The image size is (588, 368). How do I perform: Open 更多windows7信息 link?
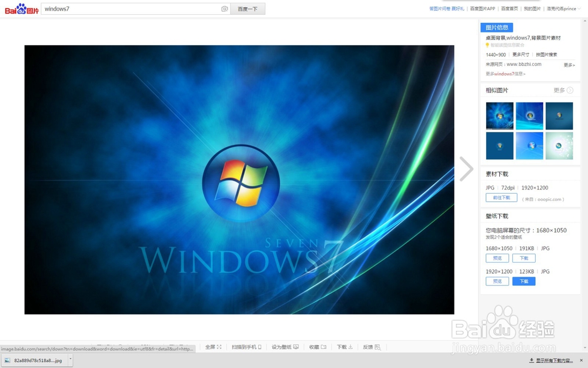point(506,74)
